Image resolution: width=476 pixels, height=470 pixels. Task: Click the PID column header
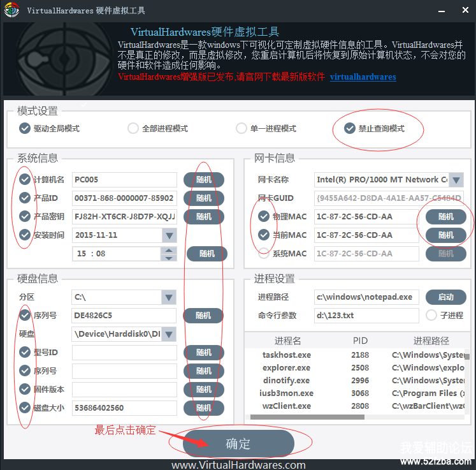point(360,341)
